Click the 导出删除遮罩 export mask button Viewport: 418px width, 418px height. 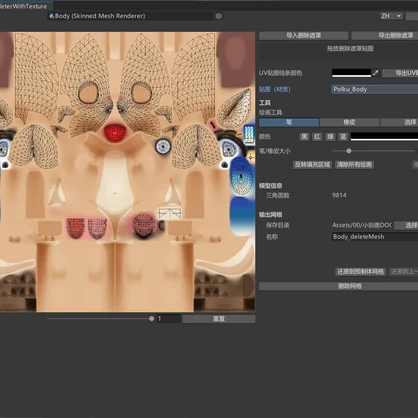(x=385, y=35)
